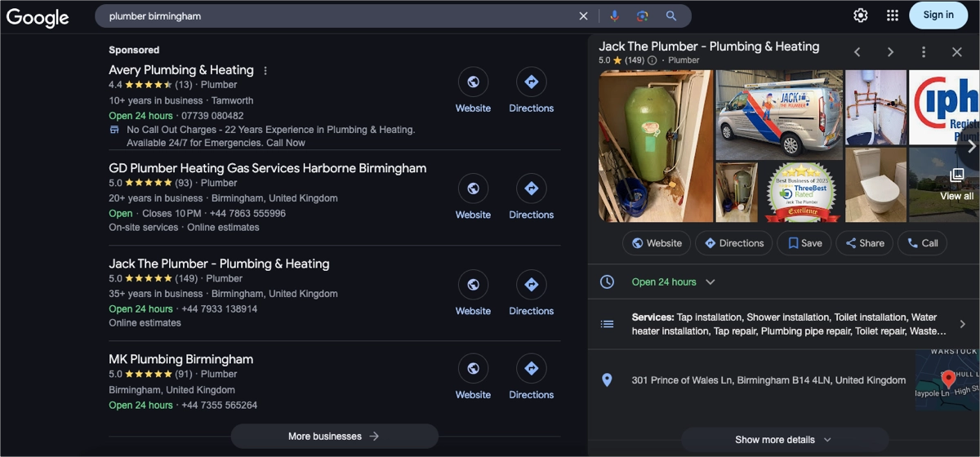Save Jack The Plumber to list

[x=804, y=243]
